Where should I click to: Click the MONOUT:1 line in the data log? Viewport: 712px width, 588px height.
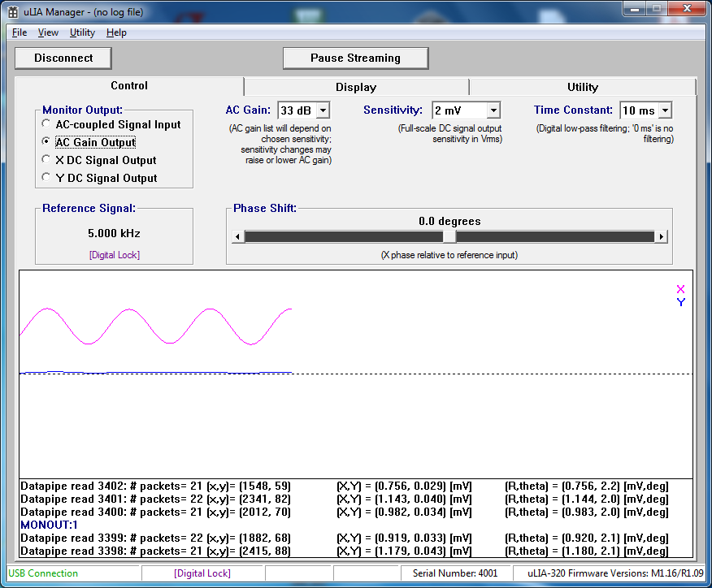(51, 525)
